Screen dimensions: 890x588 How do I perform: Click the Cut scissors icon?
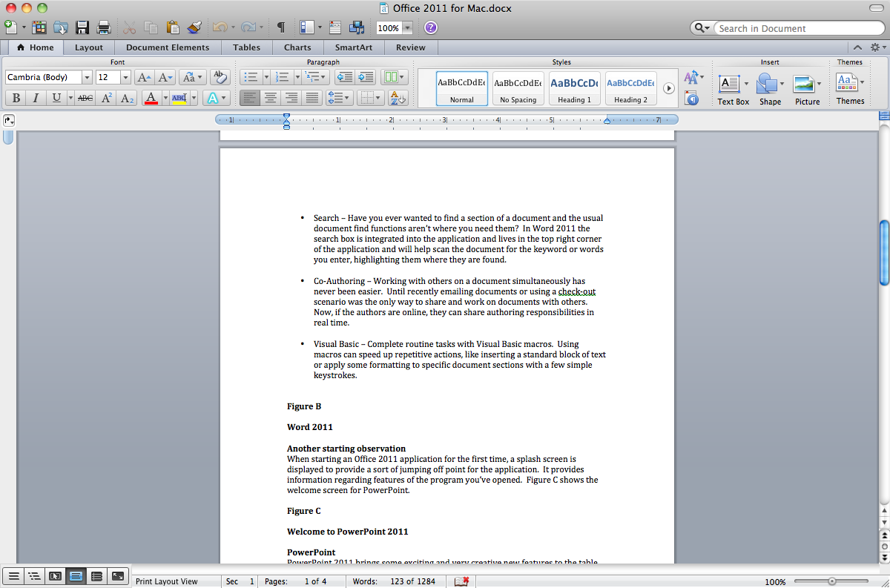pyautogui.click(x=129, y=28)
